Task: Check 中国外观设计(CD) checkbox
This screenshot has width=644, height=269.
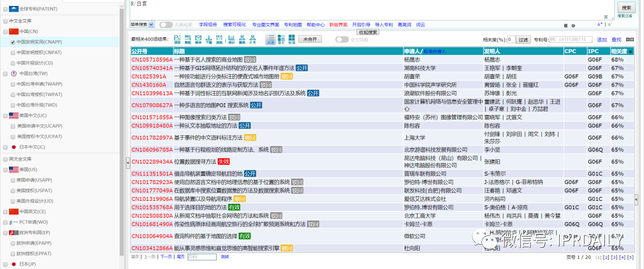Action: click(x=13, y=63)
